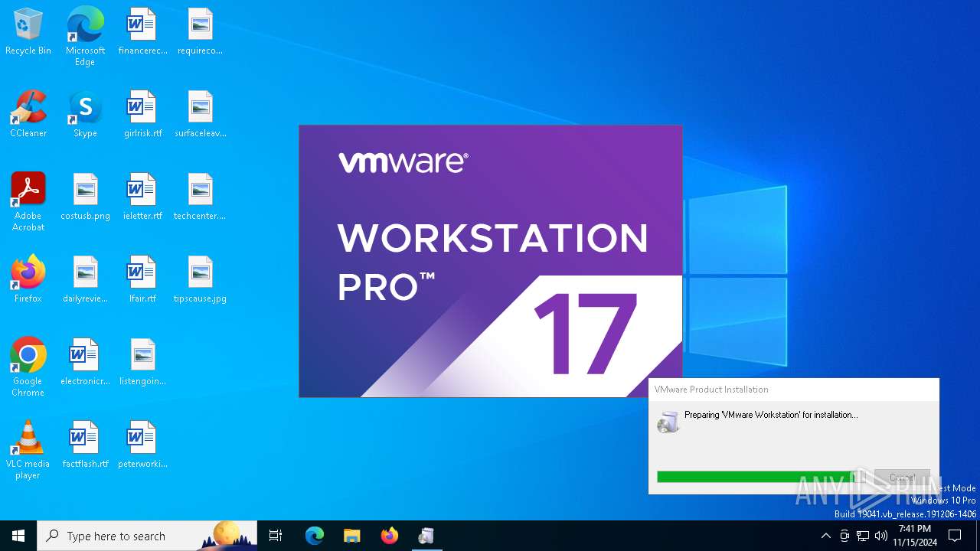Open File Explorer from the taskbar
Viewport: 980px width, 551px height.
[351, 536]
